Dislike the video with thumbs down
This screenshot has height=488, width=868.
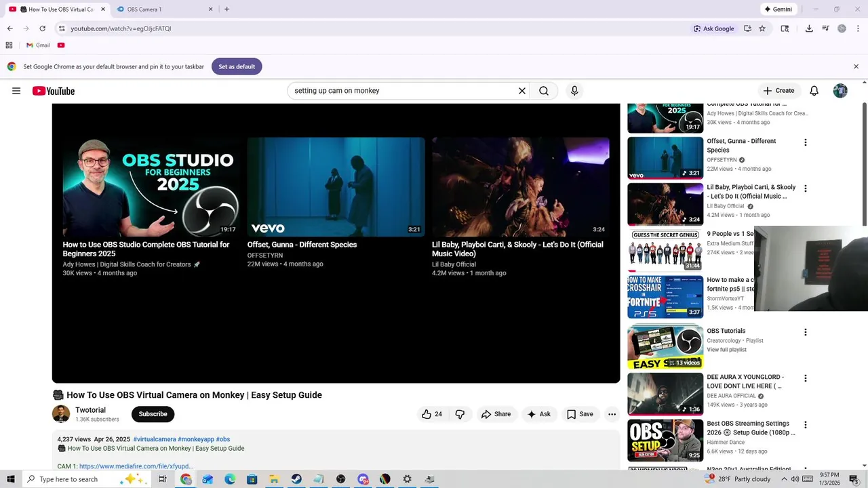460,414
